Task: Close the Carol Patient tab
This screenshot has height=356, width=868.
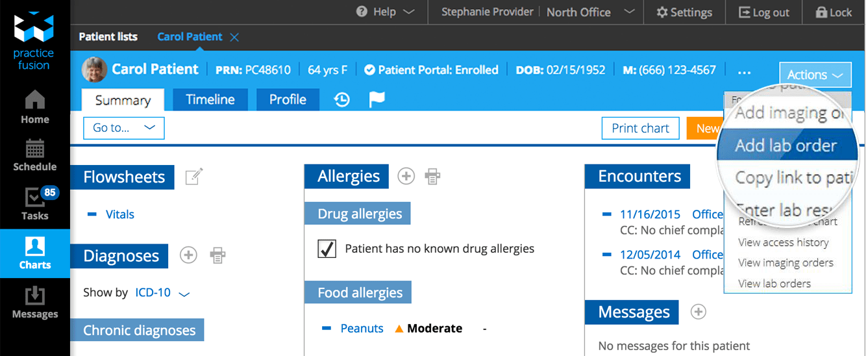Action: pyautogui.click(x=234, y=37)
